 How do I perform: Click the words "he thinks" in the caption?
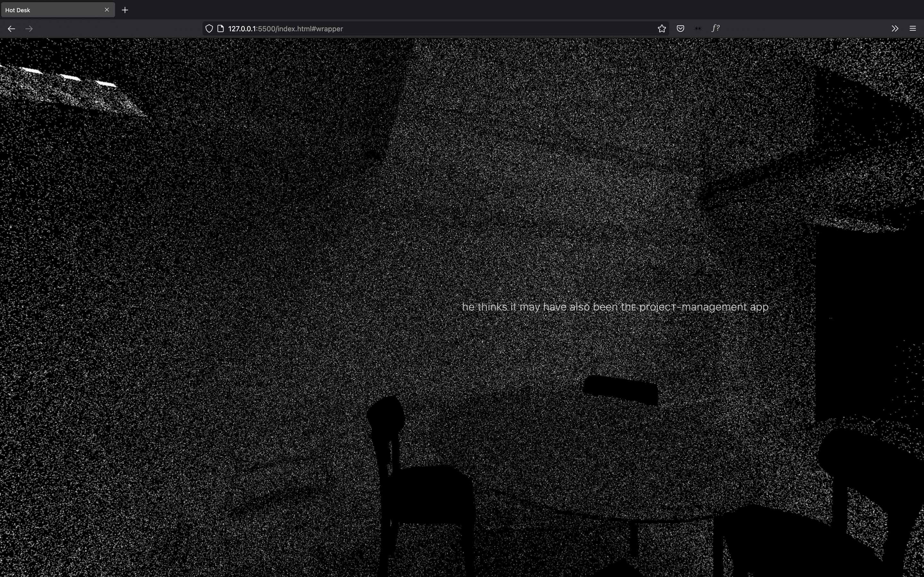[x=484, y=307]
